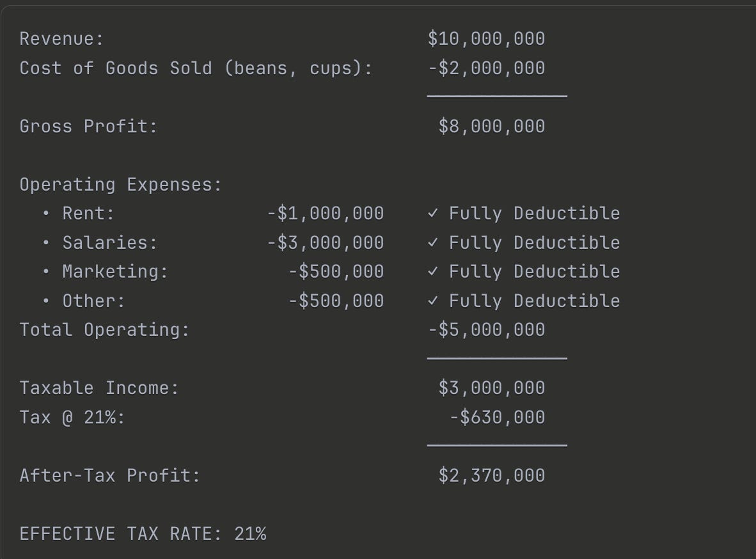Viewport: 756px width, 559px height.
Task: Select the Revenue amount $10,000,000
Action: coord(487,39)
